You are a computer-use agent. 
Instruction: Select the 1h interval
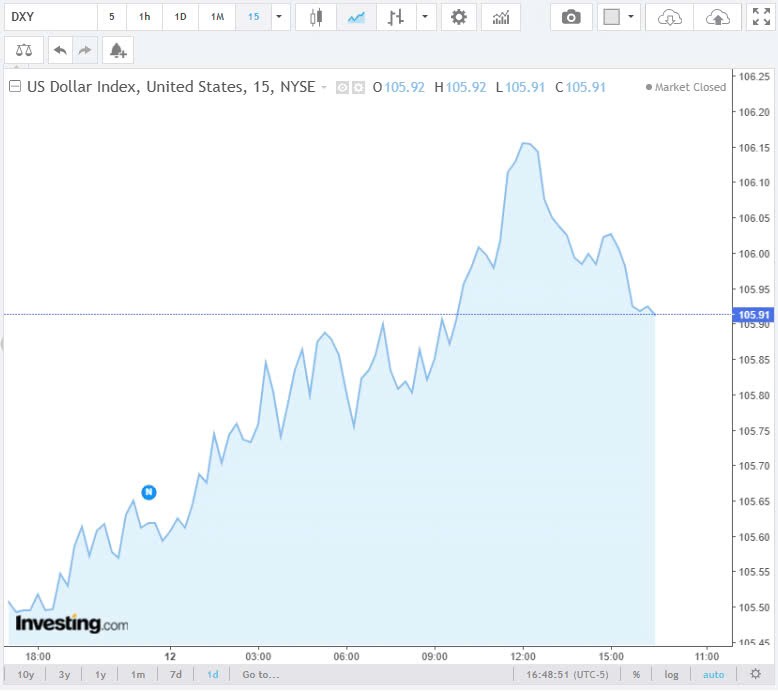144,17
